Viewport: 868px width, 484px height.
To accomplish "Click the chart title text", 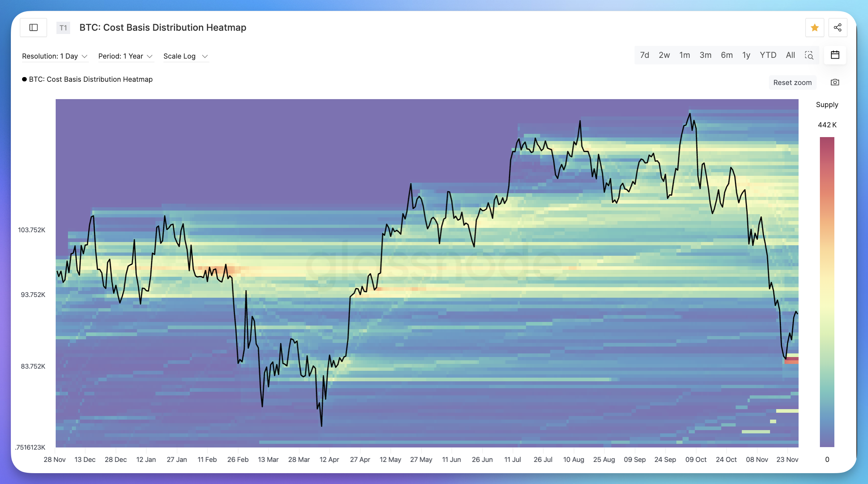I will pyautogui.click(x=163, y=27).
